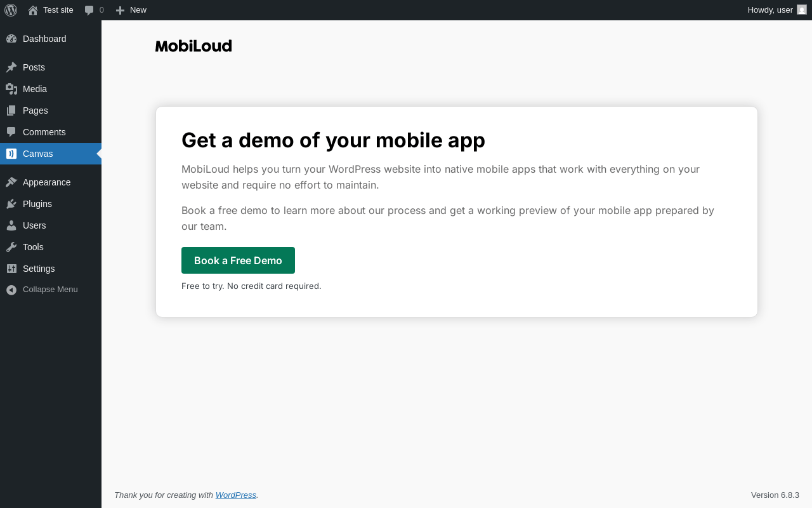Click the Settings sliders icon
Image resolution: width=812 pixels, height=508 pixels.
[x=11, y=269]
